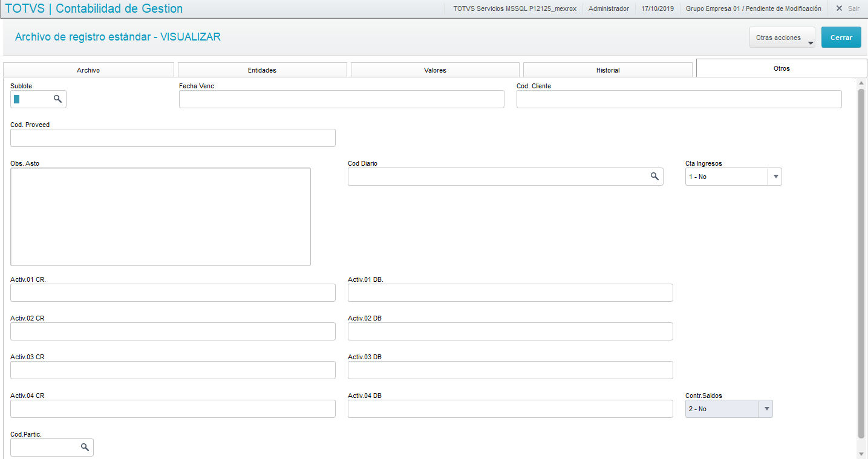The width and height of the screenshot is (868, 459).
Task: Switch to the Valores tab
Action: 435,70
